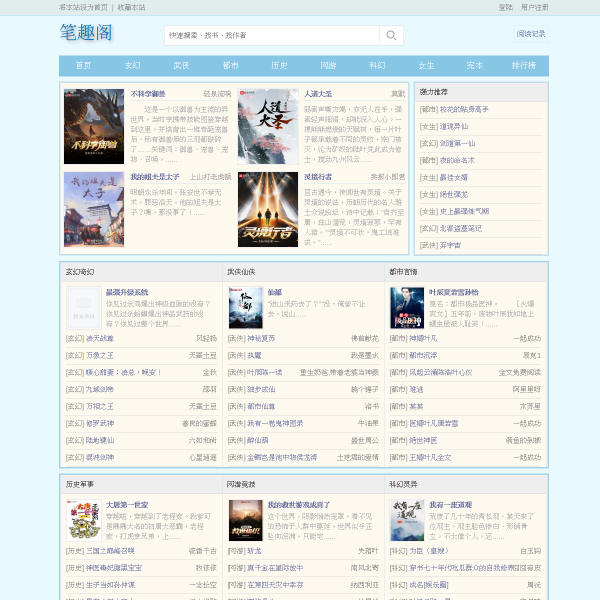Open 校花的贴身高手 in recommendations
The width and height of the screenshot is (600, 600).
coord(464,109)
